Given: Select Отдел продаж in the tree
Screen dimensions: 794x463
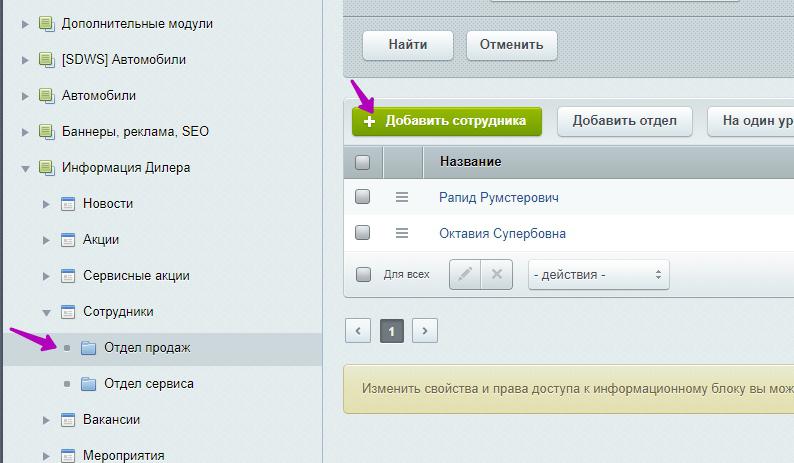Looking at the screenshot, I should pyautogui.click(x=147, y=348).
